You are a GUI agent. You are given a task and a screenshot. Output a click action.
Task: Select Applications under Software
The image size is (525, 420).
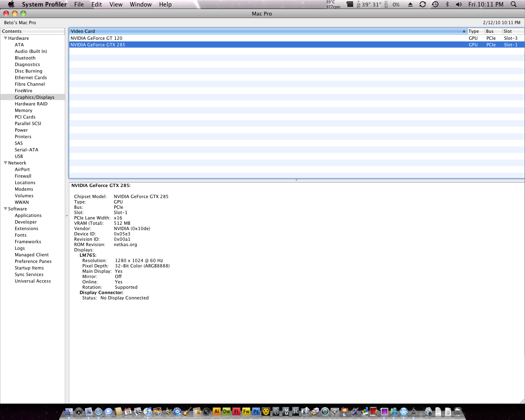[x=28, y=215]
